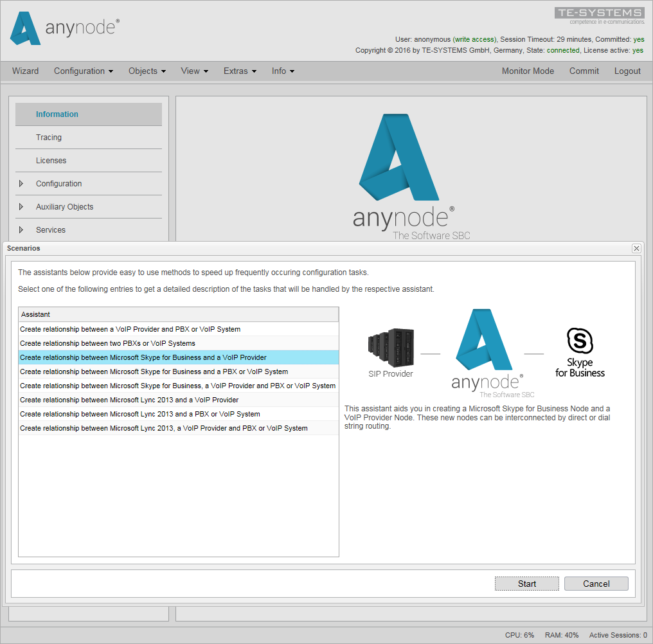Click Logout in the menu bar
653x644 pixels.
click(x=627, y=71)
